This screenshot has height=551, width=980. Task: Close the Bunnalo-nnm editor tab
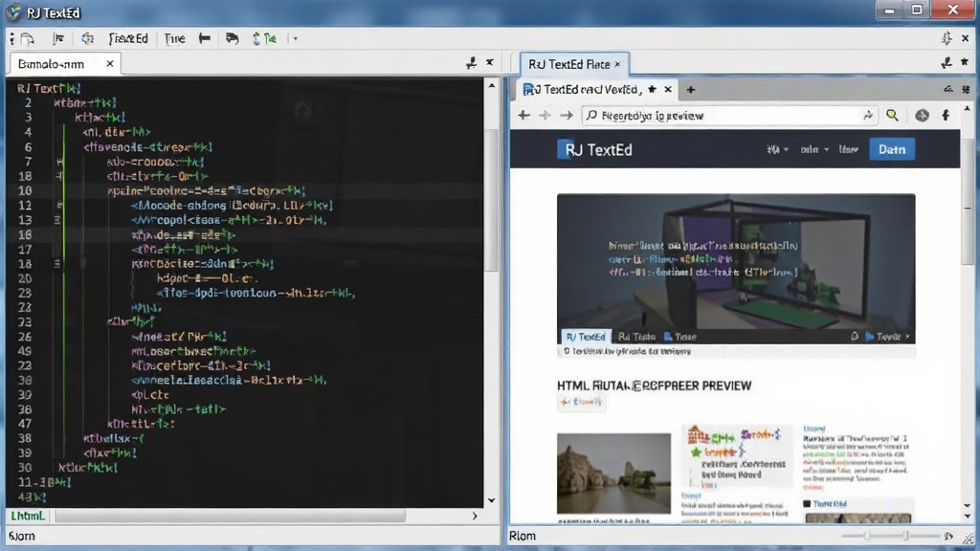(110, 64)
